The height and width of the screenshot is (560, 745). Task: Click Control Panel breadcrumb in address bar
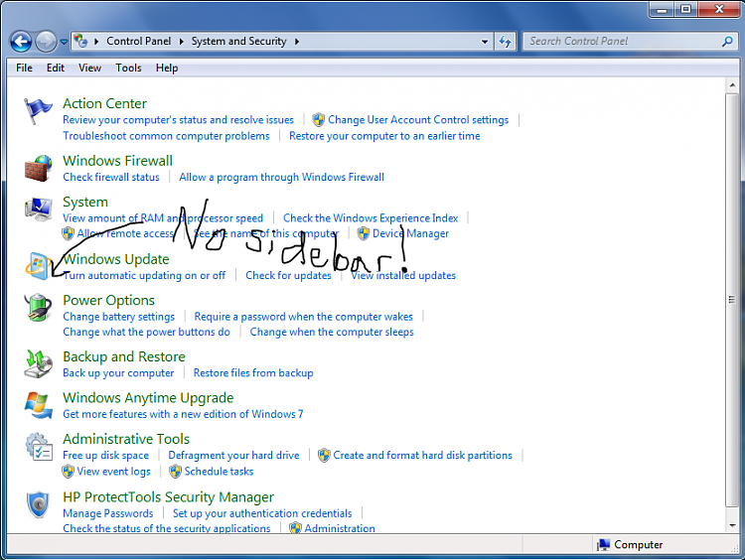coord(138,42)
